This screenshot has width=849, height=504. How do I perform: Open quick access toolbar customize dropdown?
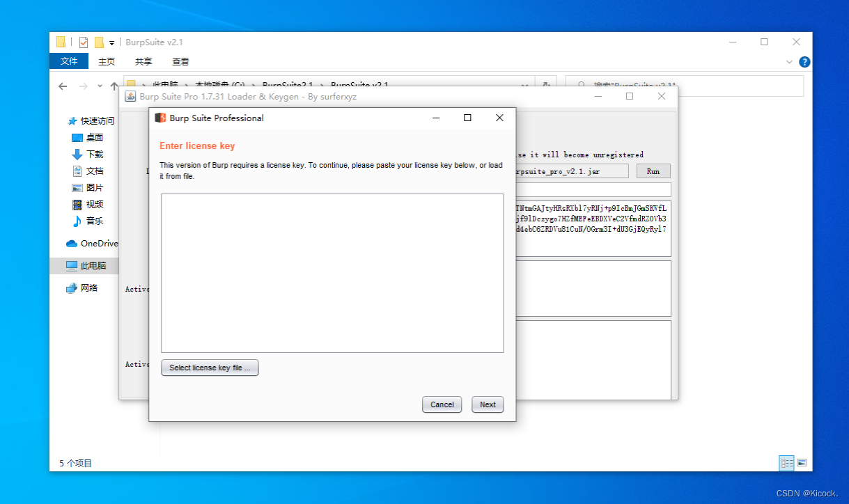111,43
